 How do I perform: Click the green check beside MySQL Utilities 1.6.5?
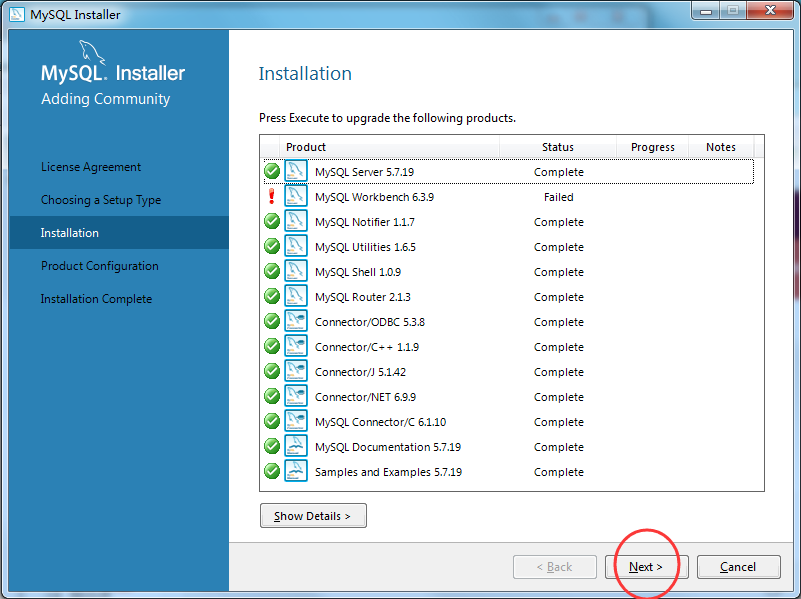(272, 246)
